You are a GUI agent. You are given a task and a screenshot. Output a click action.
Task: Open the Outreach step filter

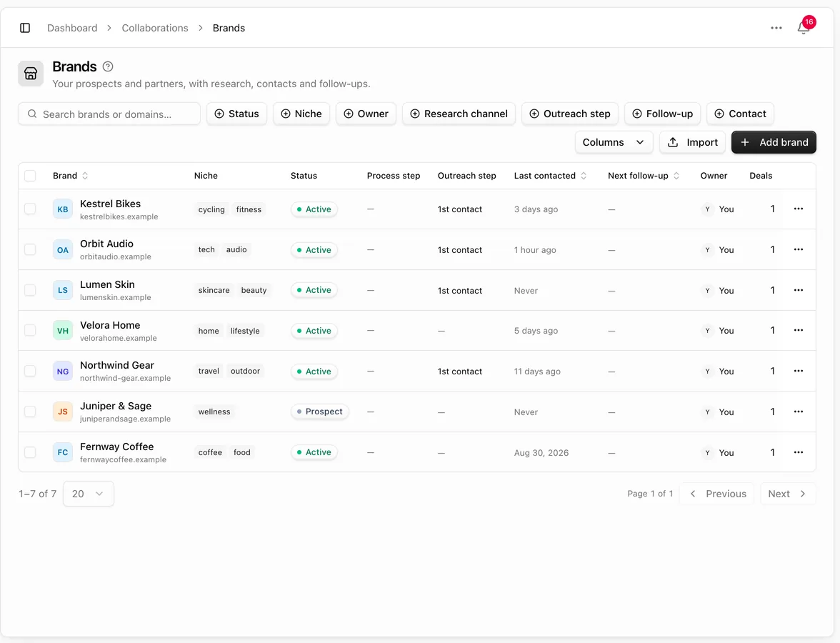pyautogui.click(x=570, y=114)
